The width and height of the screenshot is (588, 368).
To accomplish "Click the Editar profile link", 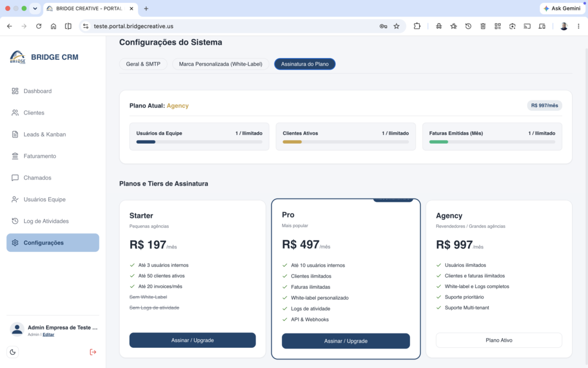I will tap(48, 335).
